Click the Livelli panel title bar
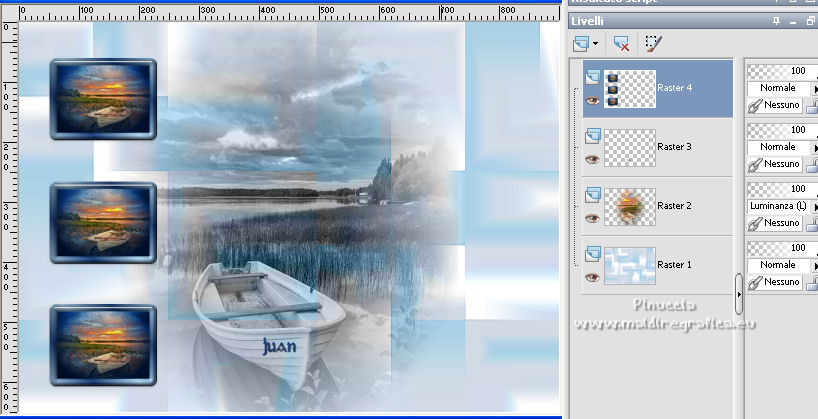Viewport: 818px width, 419px height. (x=693, y=21)
